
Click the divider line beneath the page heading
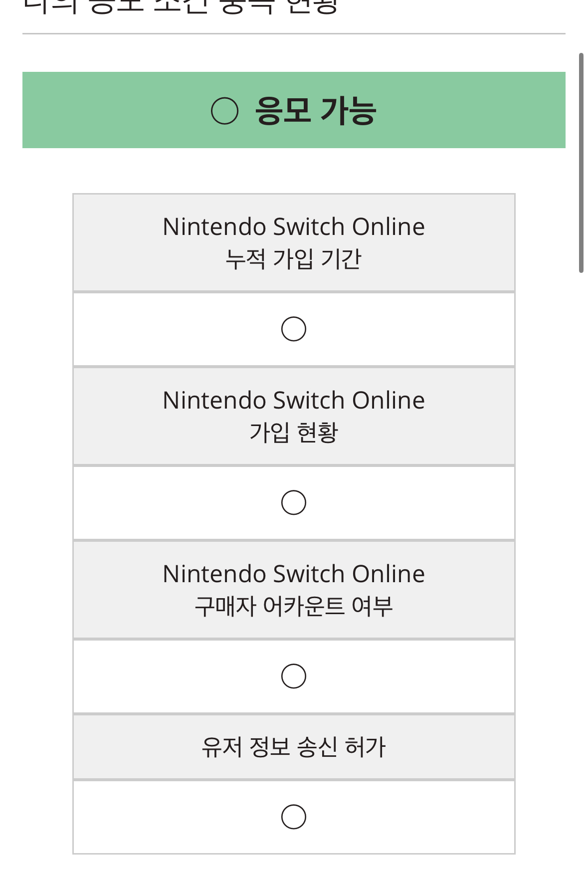pyautogui.click(x=293, y=34)
